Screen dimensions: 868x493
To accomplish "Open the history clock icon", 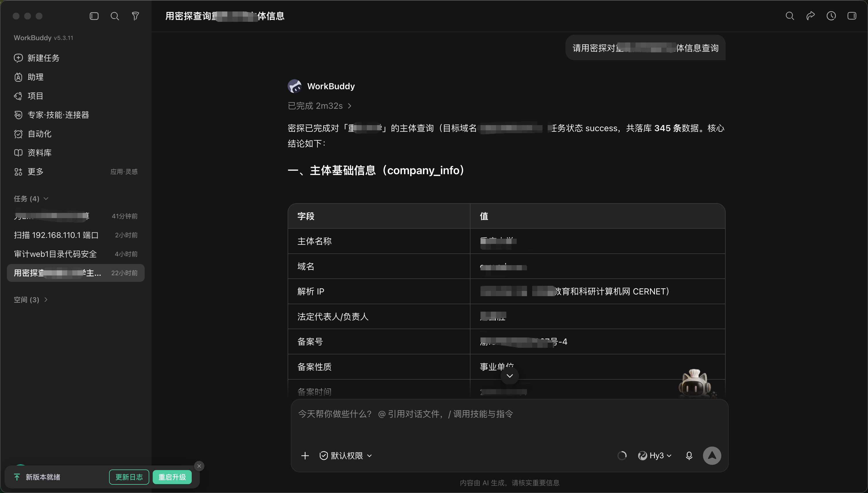I will point(831,16).
